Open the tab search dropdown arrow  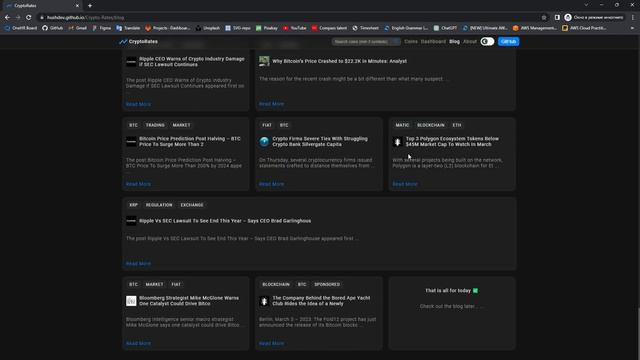586,5
